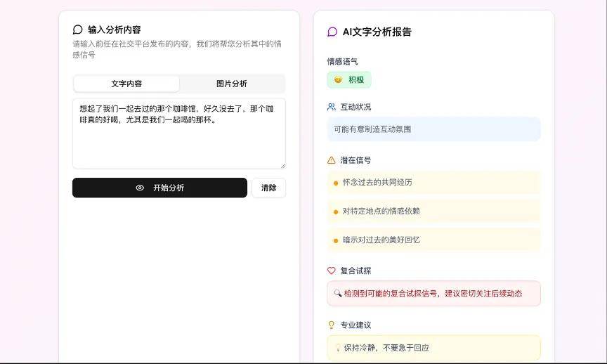Click the heart icon next to 复合试探

pos(332,271)
